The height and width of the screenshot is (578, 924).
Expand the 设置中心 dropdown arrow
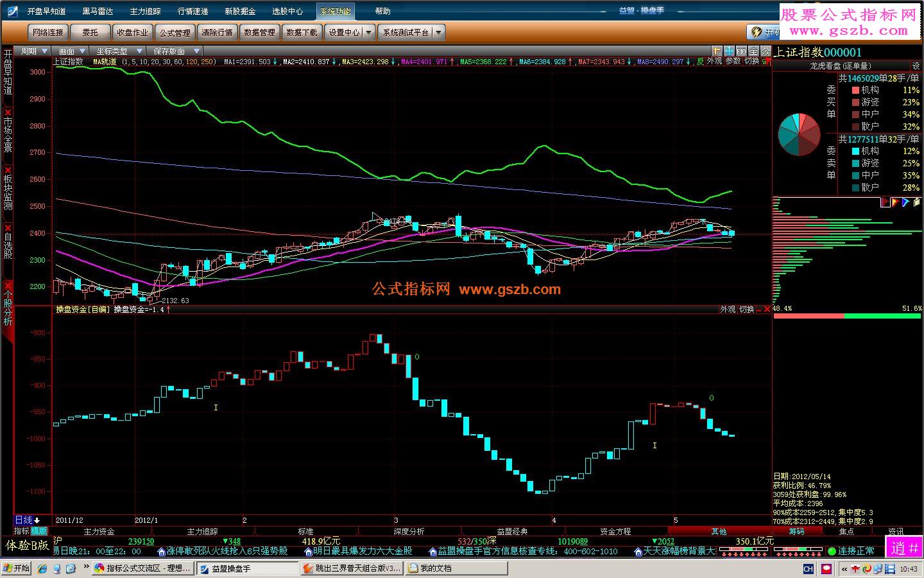tap(370, 32)
